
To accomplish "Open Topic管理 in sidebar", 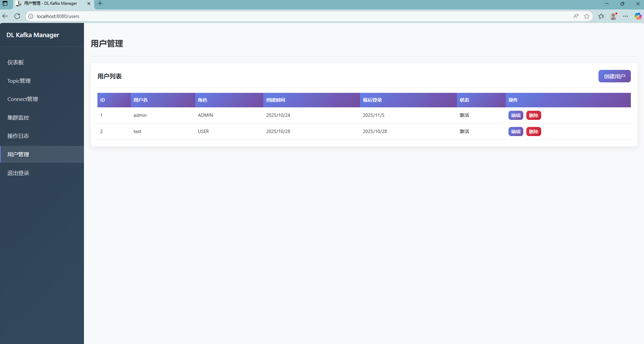I will (x=42, y=81).
